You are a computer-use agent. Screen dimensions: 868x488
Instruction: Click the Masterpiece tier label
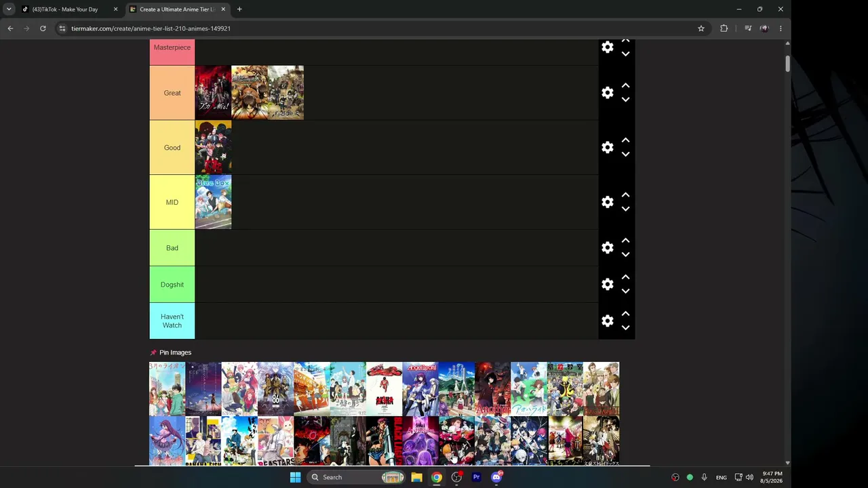[x=172, y=52]
